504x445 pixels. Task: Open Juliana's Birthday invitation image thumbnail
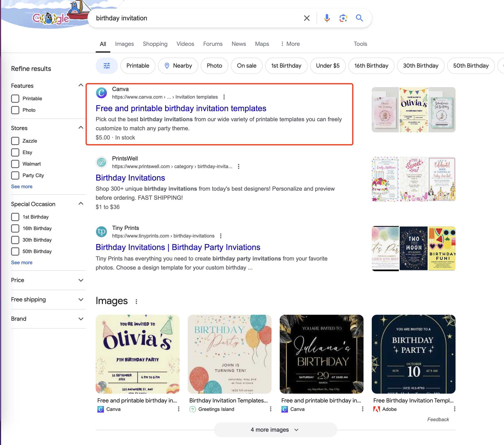tap(321, 354)
